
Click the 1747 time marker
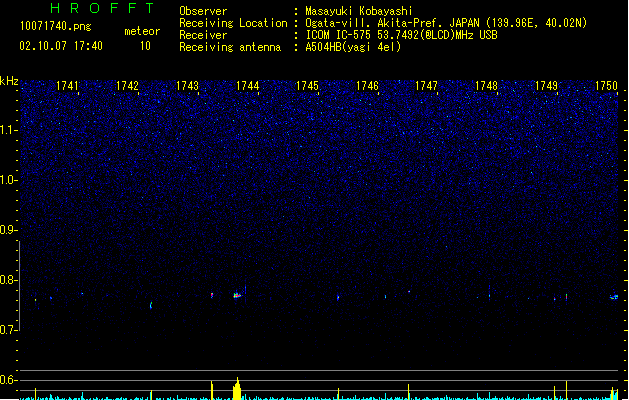(x=426, y=86)
